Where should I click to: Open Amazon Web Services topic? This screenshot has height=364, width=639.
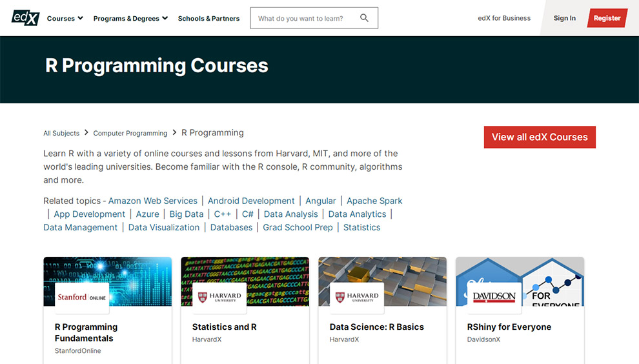click(153, 201)
